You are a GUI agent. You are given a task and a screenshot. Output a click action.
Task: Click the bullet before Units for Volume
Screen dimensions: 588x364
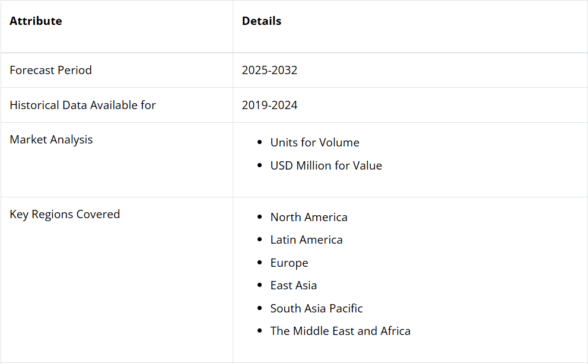pyautogui.click(x=259, y=142)
